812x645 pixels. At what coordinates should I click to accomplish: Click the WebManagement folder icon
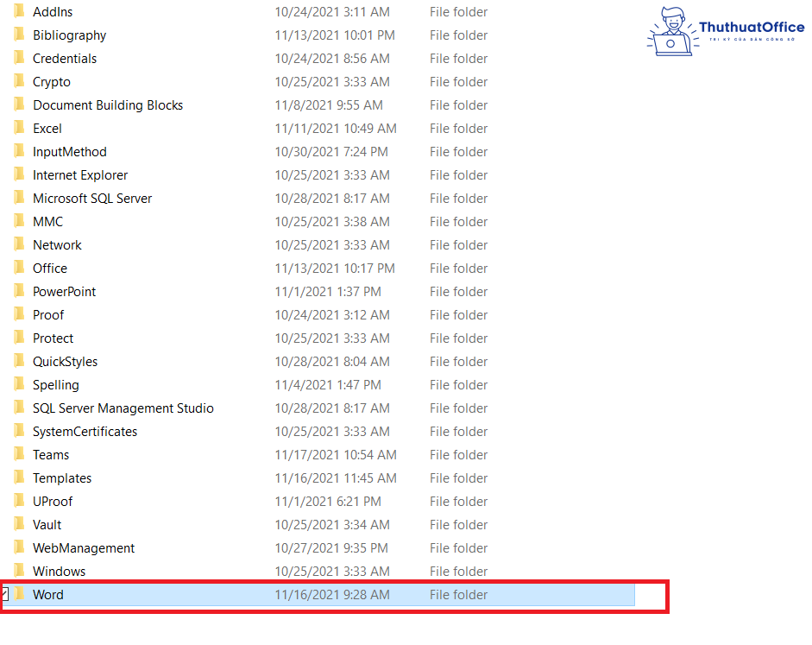click(19, 547)
